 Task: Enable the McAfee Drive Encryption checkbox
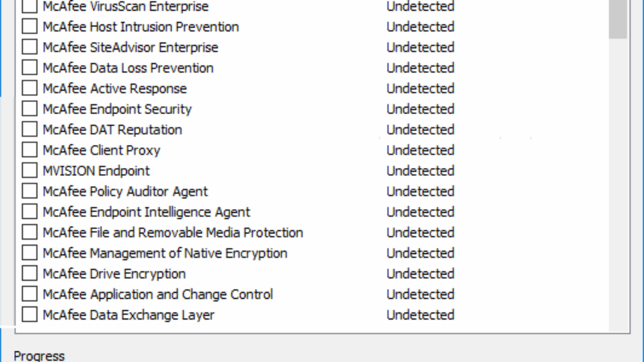pos(30,274)
